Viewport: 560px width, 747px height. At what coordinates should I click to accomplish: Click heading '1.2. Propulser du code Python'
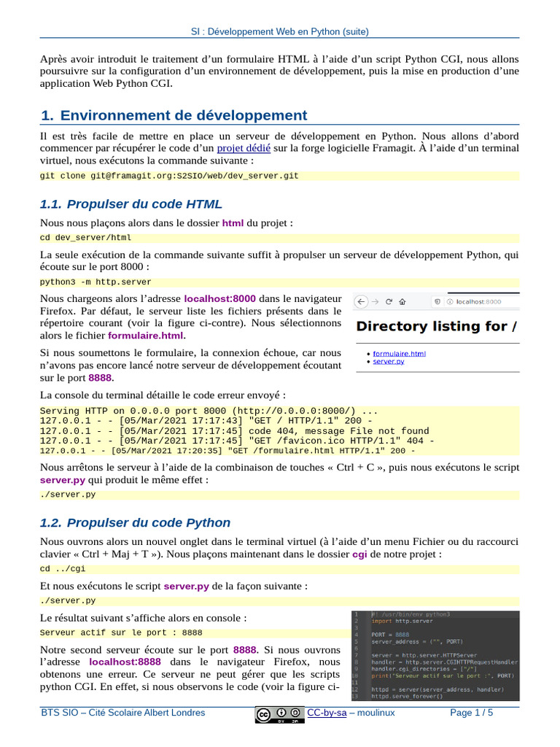[x=135, y=522]
